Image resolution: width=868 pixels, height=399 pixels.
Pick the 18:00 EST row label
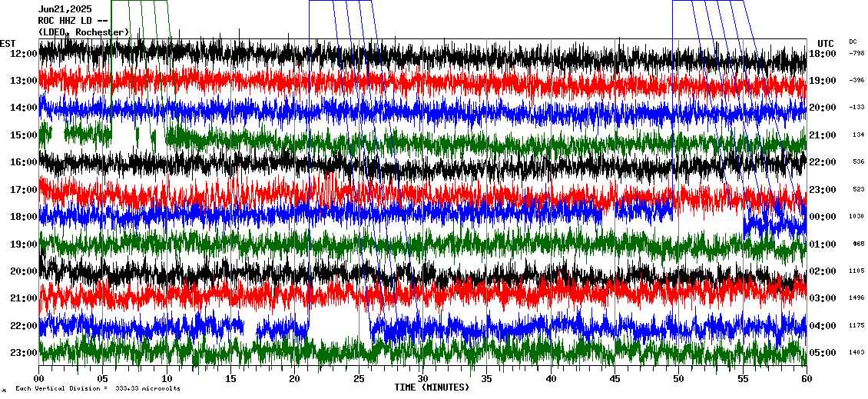pyautogui.click(x=24, y=217)
